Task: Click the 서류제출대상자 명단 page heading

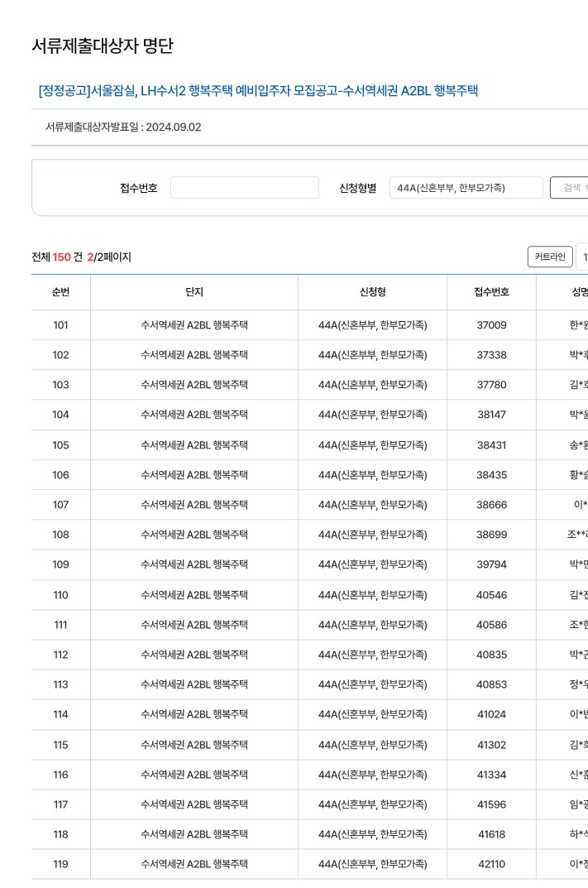Action: pos(103,46)
